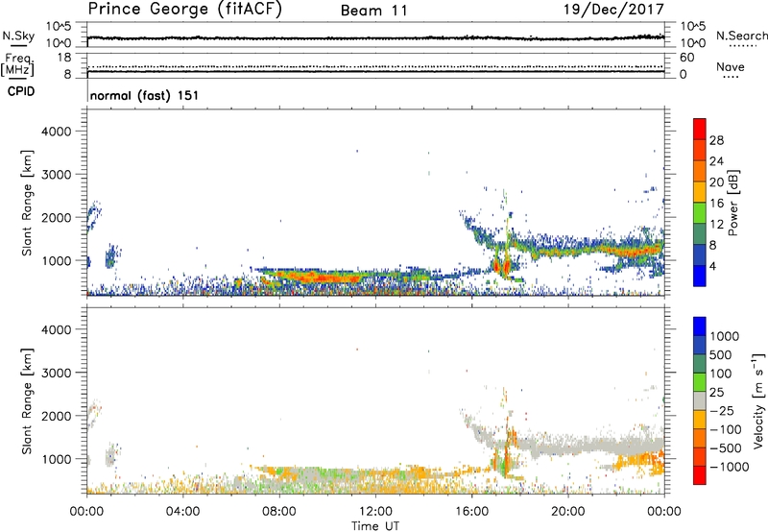768x532 pixels.
Task: Click the '-500' Velocity colorbar label
Action: (x=726, y=447)
